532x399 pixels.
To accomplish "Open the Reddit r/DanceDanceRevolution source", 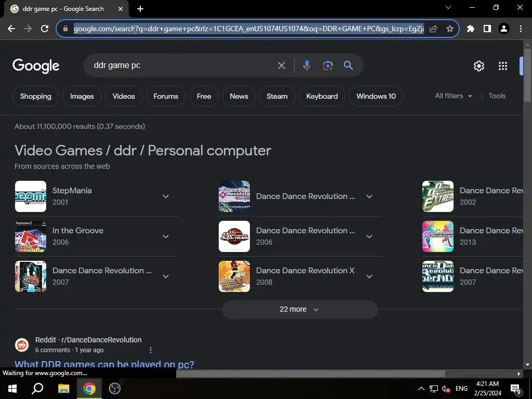I will 88,340.
